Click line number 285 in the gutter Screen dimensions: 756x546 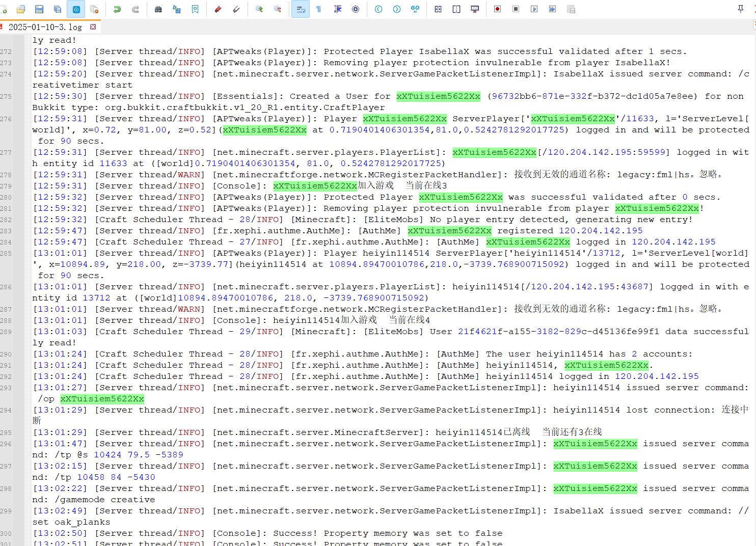[x=7, y=253]
